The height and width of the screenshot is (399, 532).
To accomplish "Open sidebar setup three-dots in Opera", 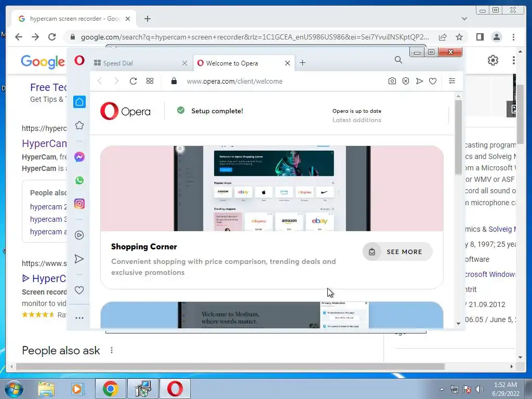I will [x=79, y=318].
